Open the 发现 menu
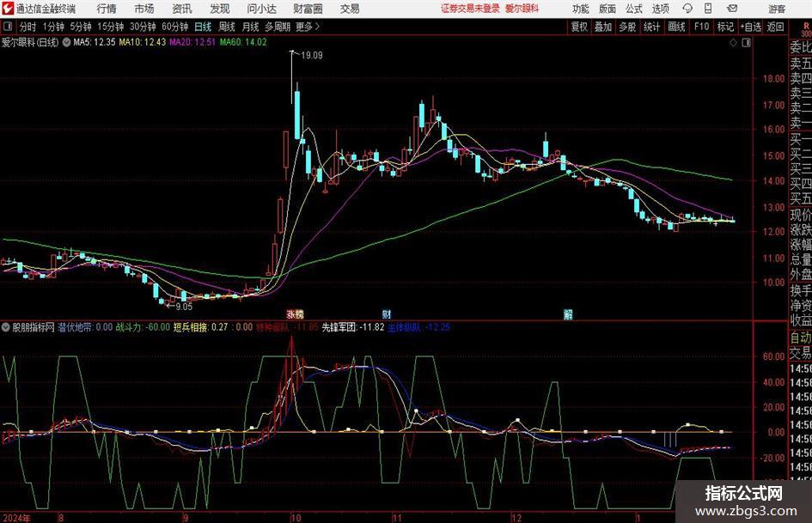 coord(220,9)
